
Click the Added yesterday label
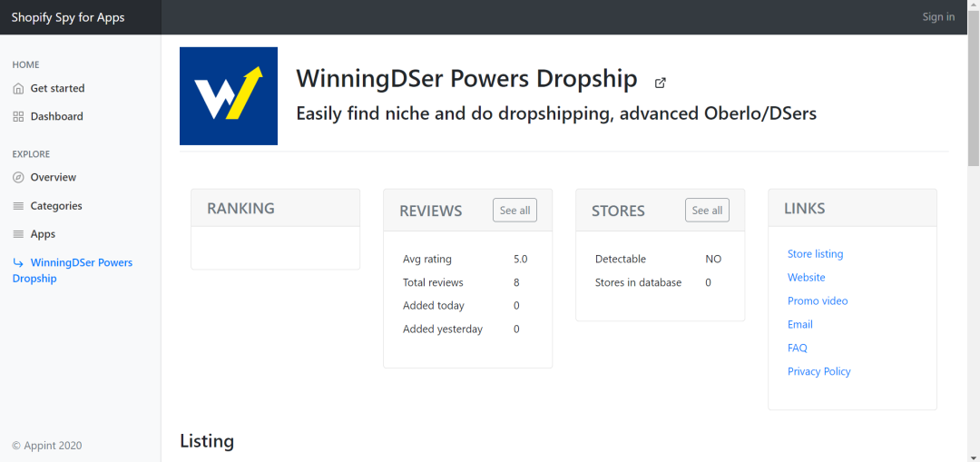click(x=443, y=329)
